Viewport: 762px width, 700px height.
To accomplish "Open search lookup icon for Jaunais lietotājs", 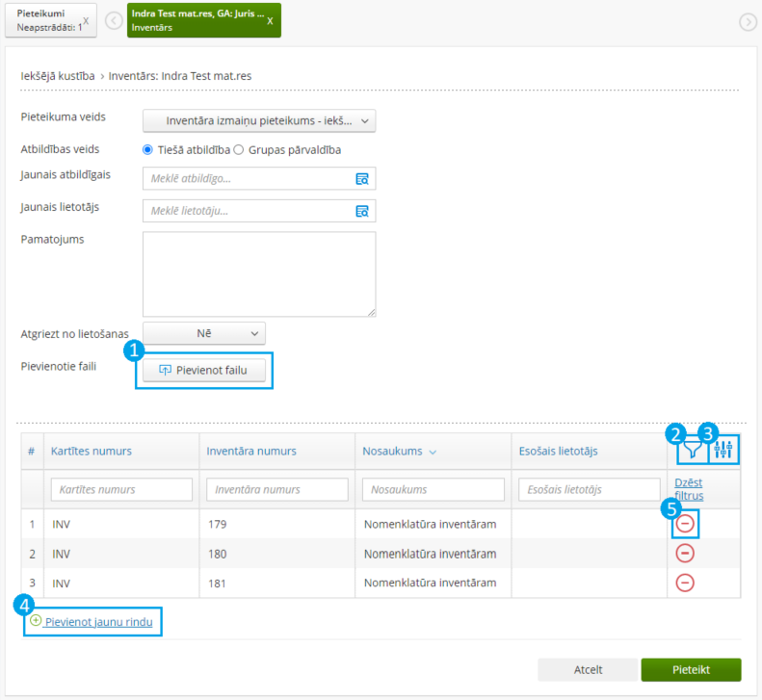I will (x=362, y=211).
